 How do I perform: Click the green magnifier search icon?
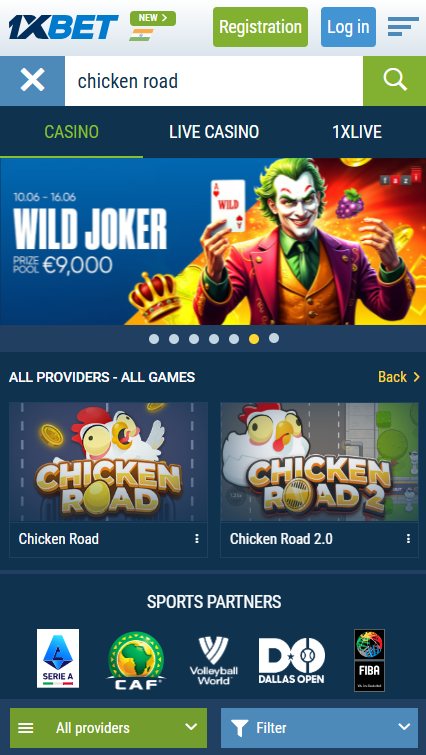395,80
